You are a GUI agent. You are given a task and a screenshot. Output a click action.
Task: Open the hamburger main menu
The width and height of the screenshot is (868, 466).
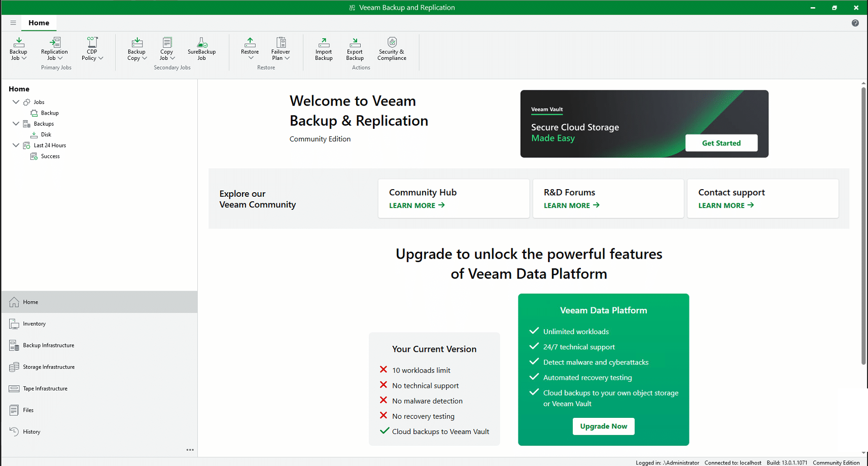coord(13,23)
